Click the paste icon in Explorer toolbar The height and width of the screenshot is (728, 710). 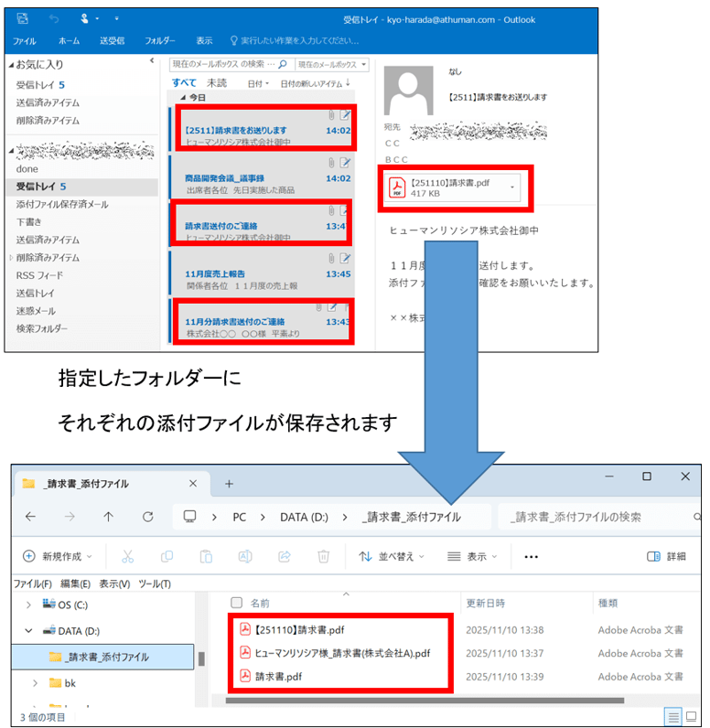[x=206, y=556]
